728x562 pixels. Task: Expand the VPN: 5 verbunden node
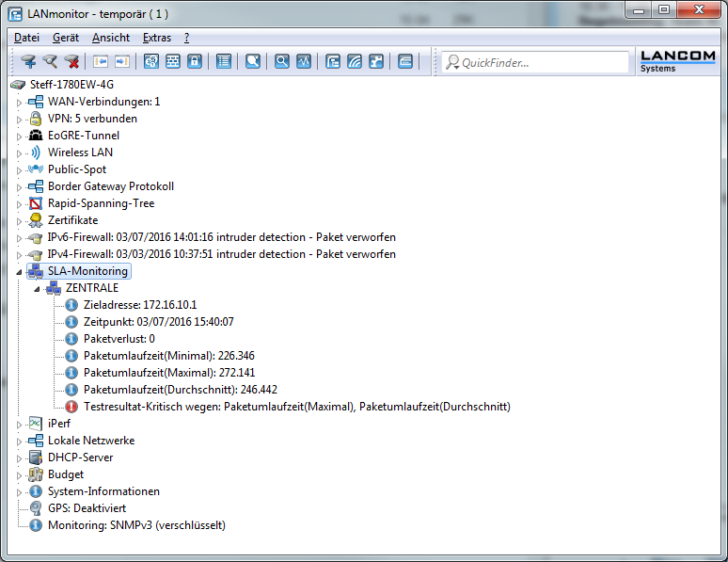point(19,119)
